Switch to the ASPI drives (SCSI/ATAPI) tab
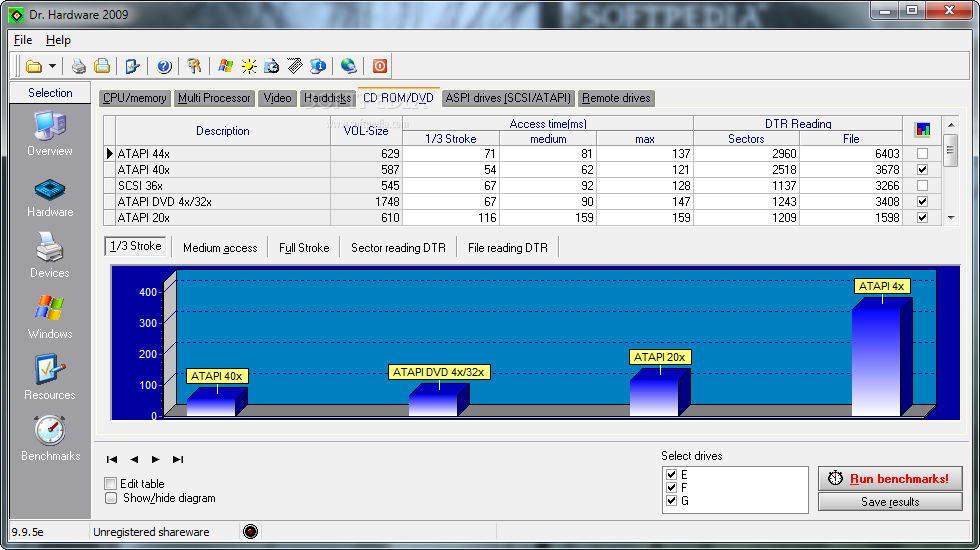The width and height of the screenshot is (980, 550). pos(508,98)
